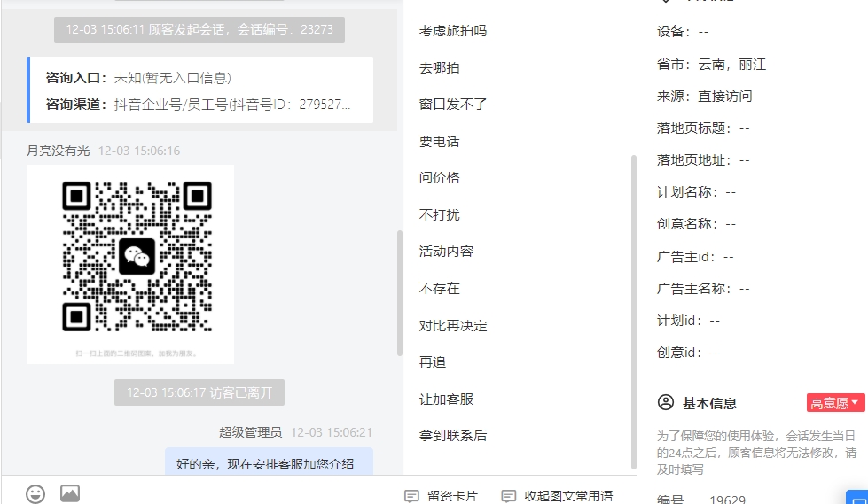The width and height of the screenshot is (868, 504).
Task: Click the 计划名称 field
Action: [x=696, y=192]
